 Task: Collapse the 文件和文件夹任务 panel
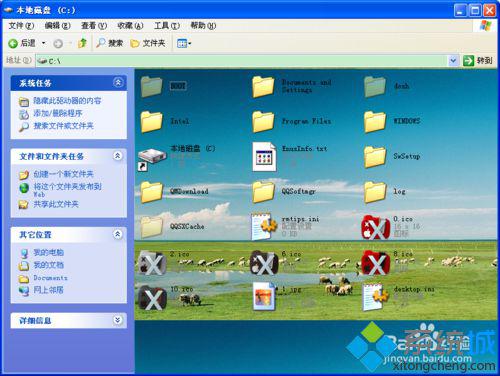click(x=118, y=155)
